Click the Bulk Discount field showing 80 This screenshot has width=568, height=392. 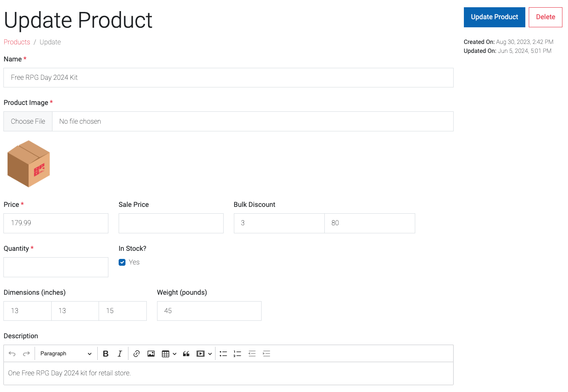point(370,223)
